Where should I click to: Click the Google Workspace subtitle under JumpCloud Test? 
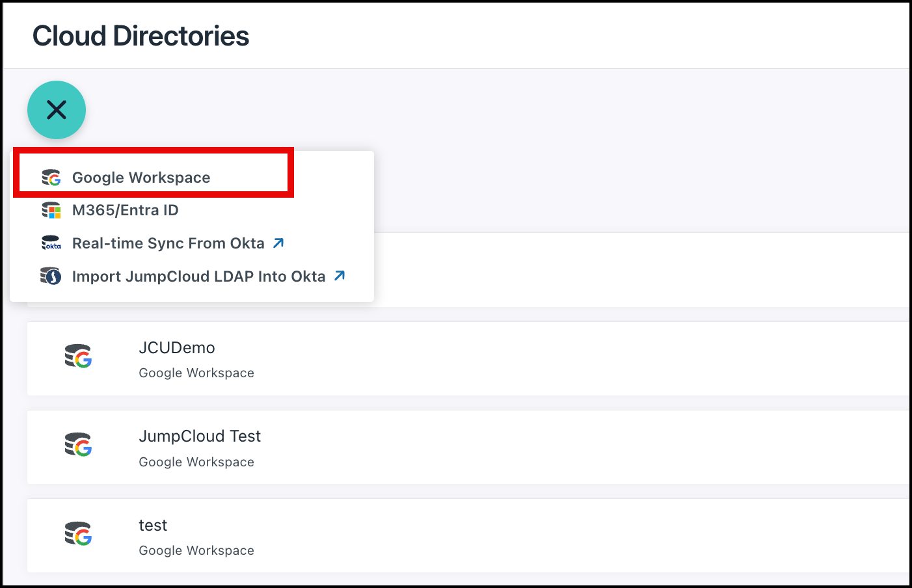pyautogui.click(x=196, y=461)
